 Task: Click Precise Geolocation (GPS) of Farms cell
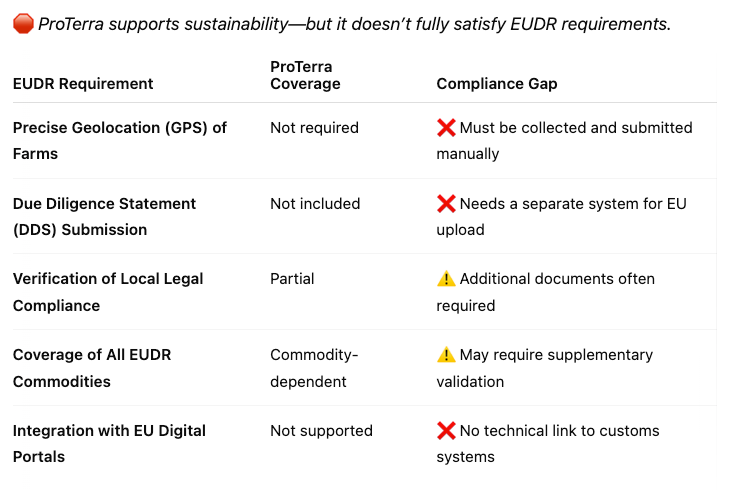coord(119,140)
